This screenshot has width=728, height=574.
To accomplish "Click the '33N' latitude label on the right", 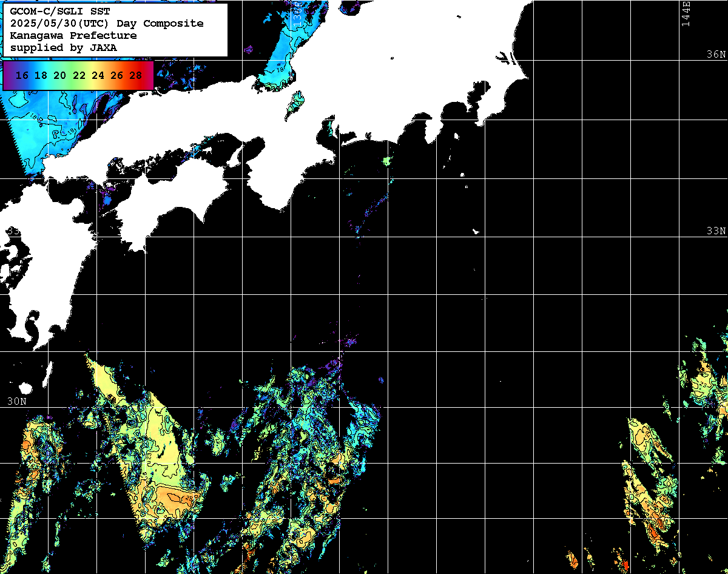I will (x=716, y=231).
